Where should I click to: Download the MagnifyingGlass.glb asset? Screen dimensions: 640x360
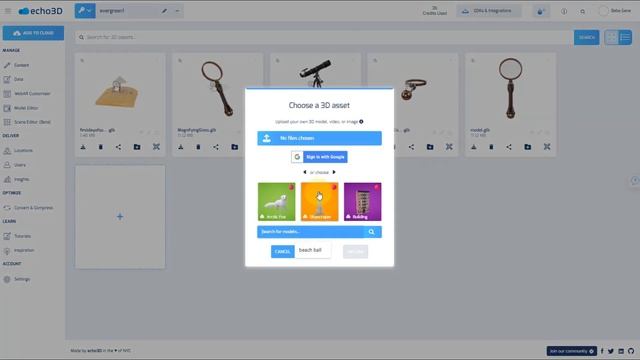(180, 147)
